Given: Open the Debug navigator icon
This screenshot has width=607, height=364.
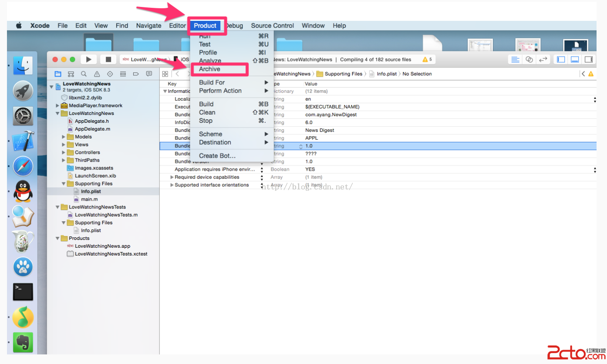Looking at the screenshot, I should [123, 74].
